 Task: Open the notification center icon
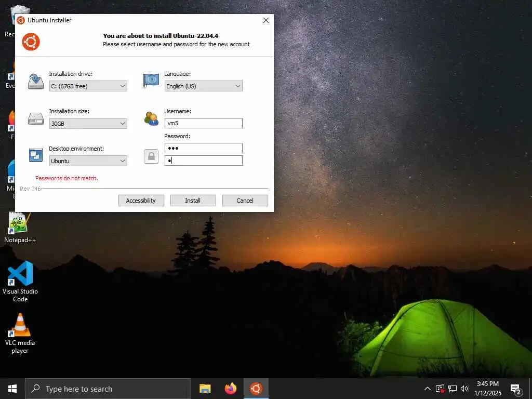[515, 389]
